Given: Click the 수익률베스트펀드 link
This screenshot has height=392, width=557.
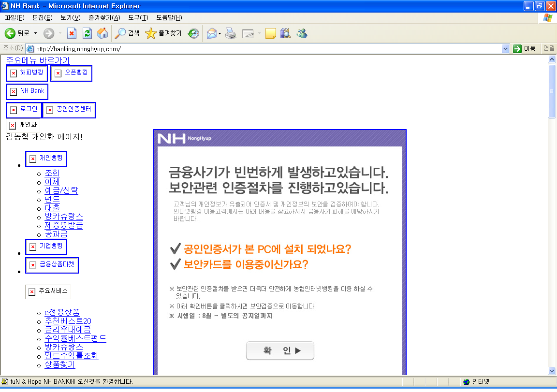Looking at the screenshot, I should 75,338.
